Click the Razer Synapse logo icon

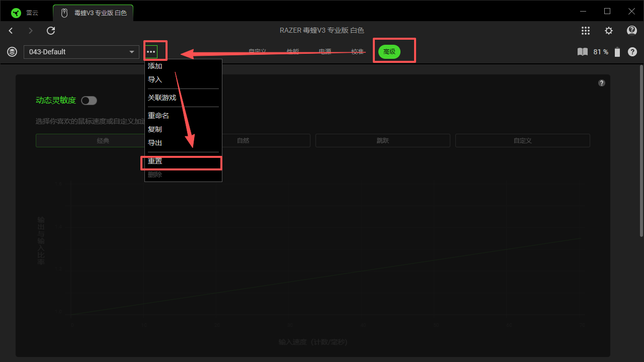(x=17, y=13)
